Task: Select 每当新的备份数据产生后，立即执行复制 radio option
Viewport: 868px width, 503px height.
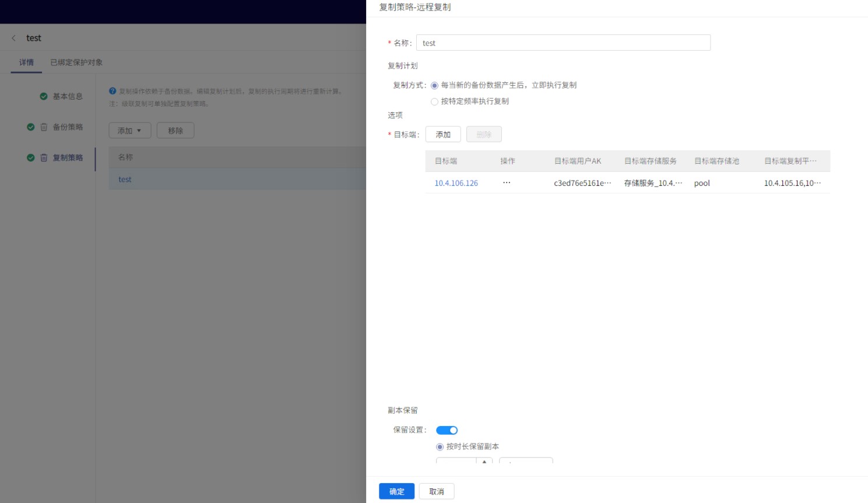Action: coord(434,86)
